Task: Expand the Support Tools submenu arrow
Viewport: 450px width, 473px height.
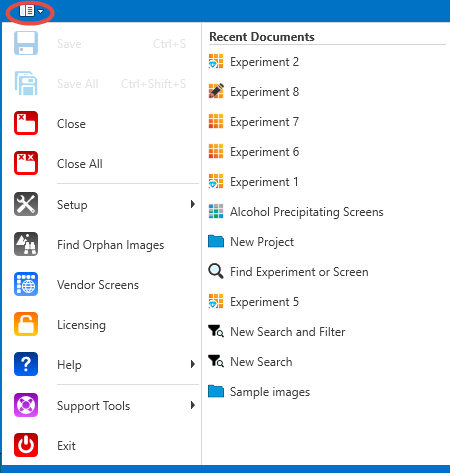Action: pos(193,405)
